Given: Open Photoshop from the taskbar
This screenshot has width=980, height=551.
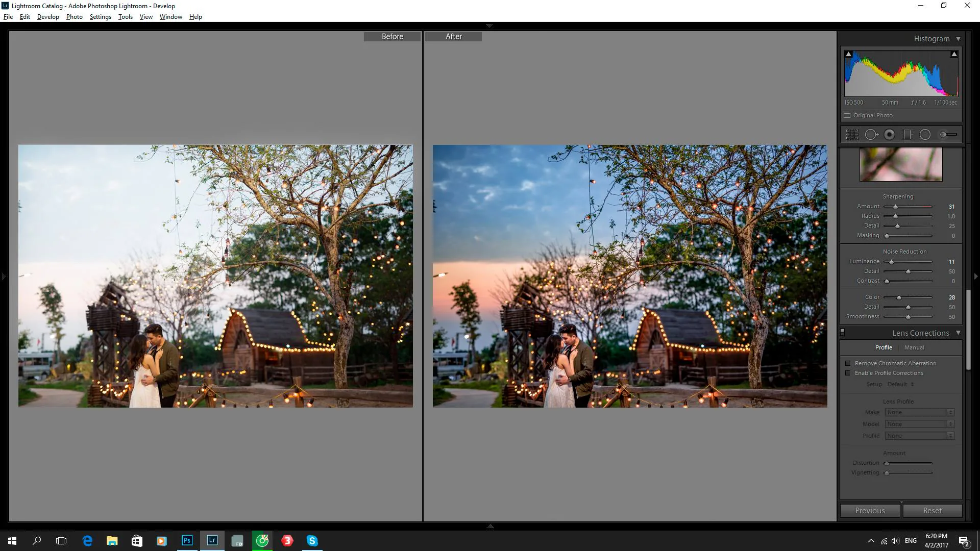Looking at the screenshot, I should (x=187, y=541).
